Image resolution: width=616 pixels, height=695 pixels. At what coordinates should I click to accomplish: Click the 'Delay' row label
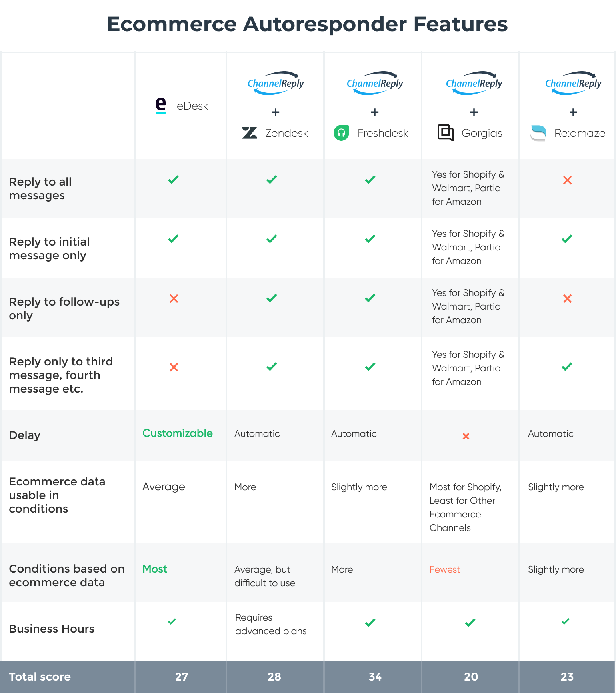point(25,435)
